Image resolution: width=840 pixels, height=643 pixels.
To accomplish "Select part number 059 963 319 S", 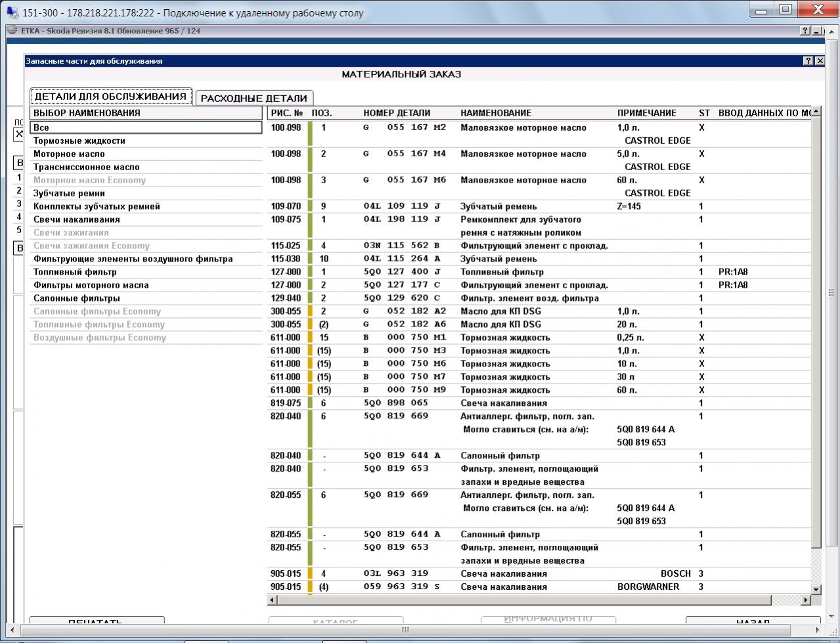I will (x=402, y=587).
